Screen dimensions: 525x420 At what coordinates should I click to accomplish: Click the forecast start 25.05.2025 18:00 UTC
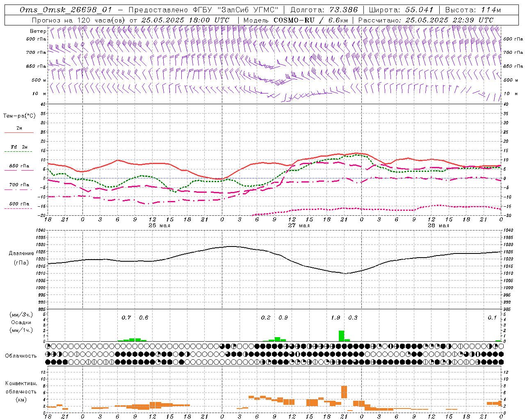[185, 20]
